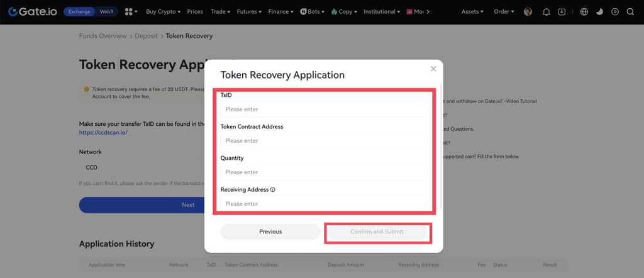Click the Previous button in dialog
This screenshot has width=644, height=278.
[270, 231]
